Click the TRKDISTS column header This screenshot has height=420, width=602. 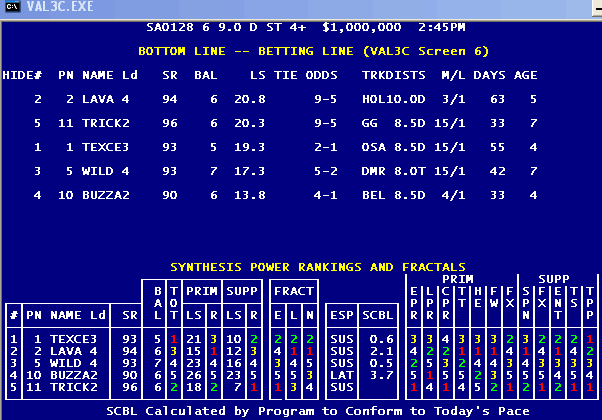[x=394, y=75]
